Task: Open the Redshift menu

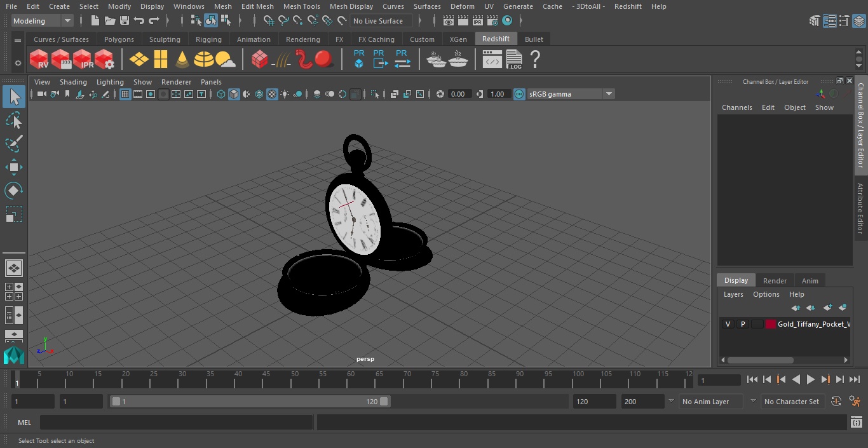Action: [x=628, y=6]
